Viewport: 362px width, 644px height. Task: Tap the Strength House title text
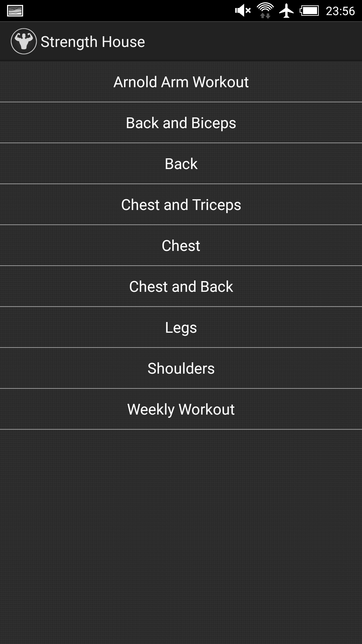pyautogui.click(x=93, y=41)
